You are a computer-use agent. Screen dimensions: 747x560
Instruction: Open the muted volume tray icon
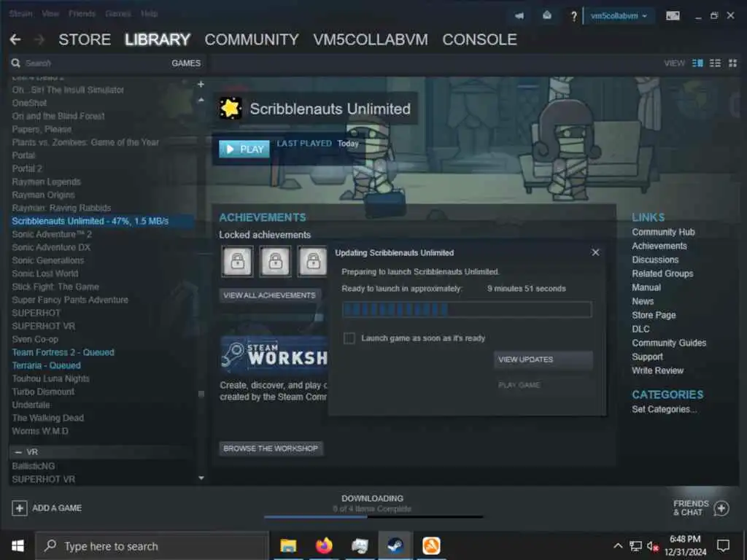pyautogui.click(x=653, y=546)
